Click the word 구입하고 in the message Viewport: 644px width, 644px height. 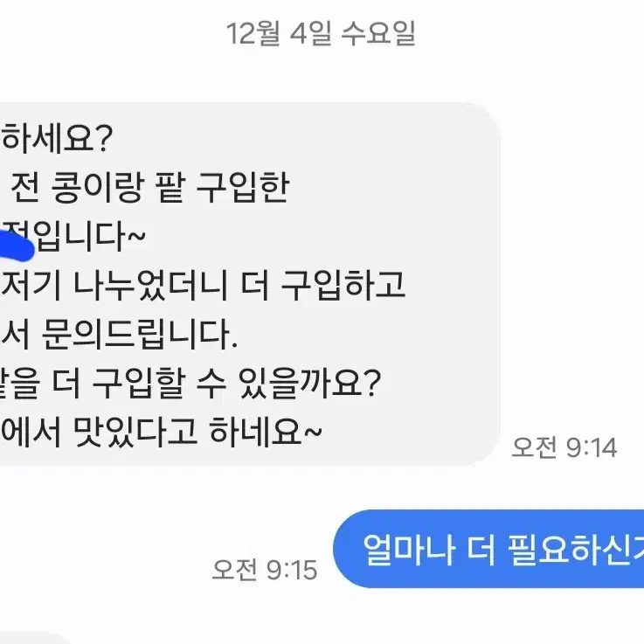(x=343, y=285)
